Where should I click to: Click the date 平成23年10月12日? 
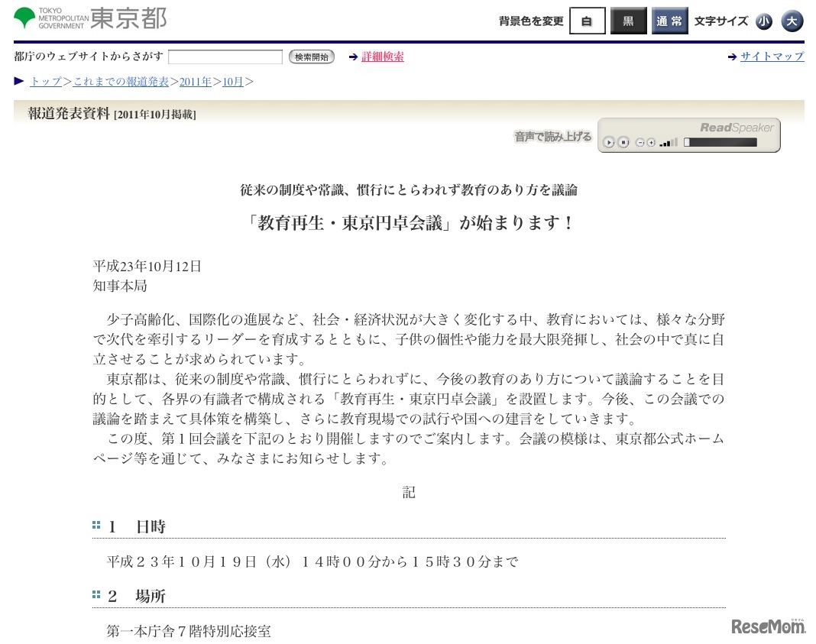(x=147, y=267)
